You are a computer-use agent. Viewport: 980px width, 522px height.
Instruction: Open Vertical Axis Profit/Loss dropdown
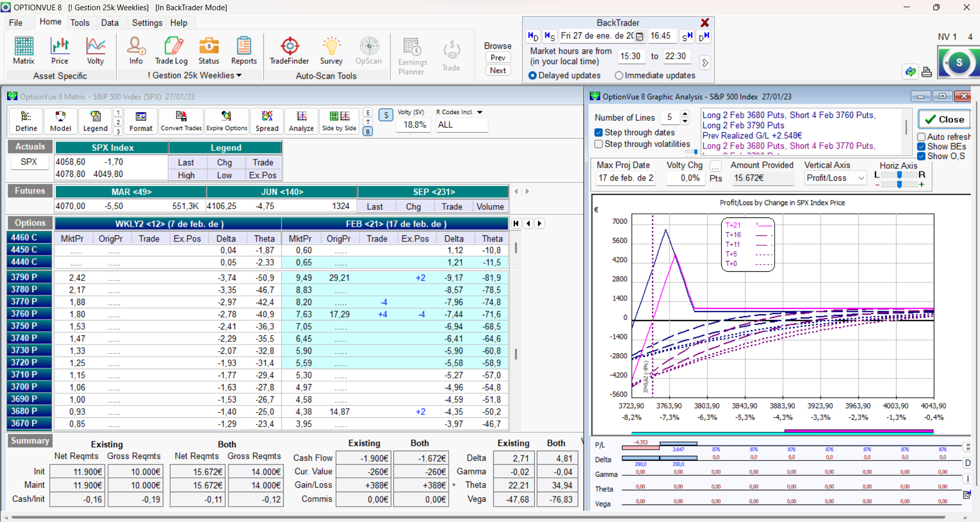point(861,178)
